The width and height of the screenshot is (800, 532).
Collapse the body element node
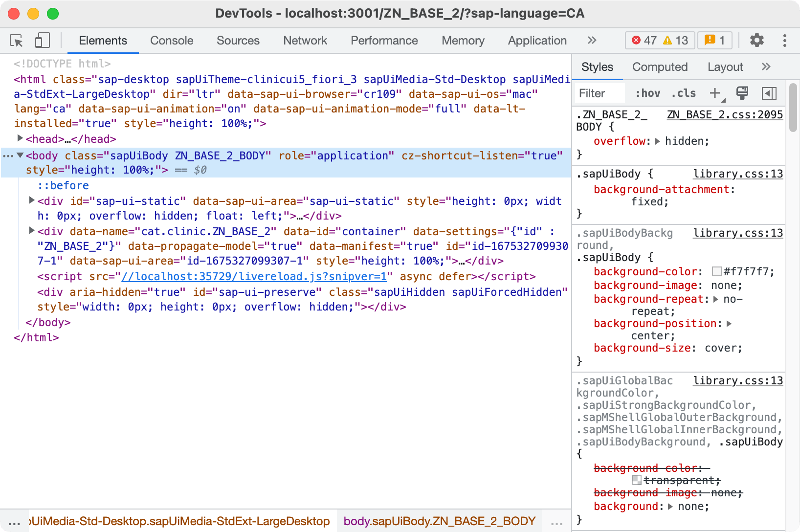pos(20,155)
